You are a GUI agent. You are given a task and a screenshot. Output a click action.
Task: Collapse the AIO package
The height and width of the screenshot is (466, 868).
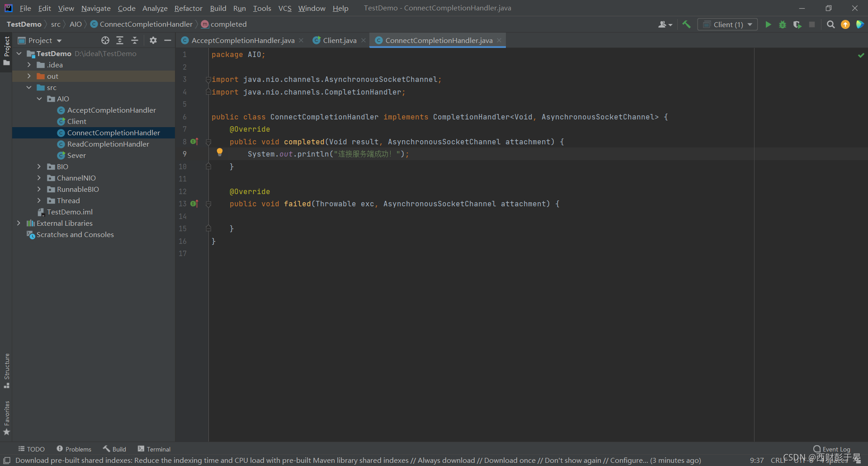(x=39, y=99)
